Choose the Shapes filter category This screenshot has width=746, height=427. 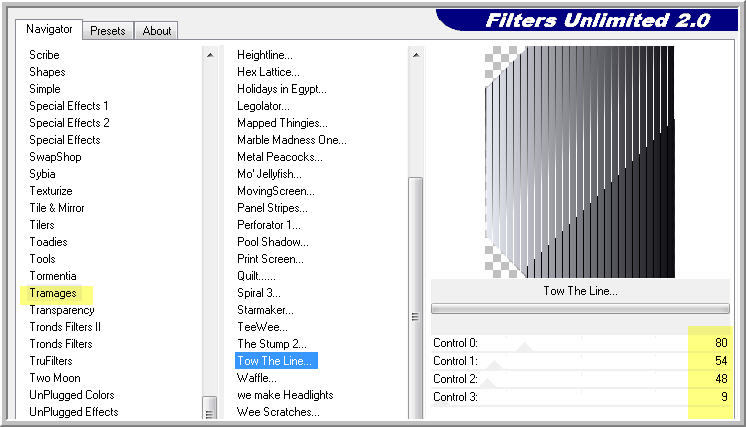point(47,72)
